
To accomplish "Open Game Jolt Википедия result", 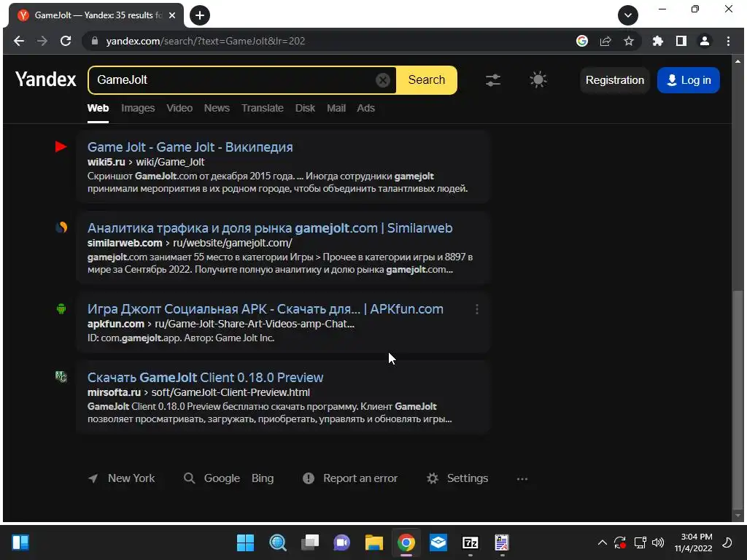I will 190,147.
